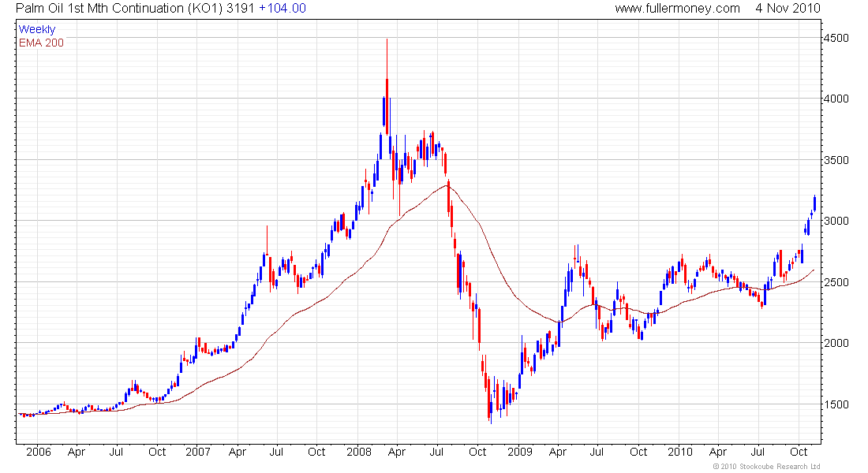Click the latest blue candle near 3200
Screen dimensions: 868x473
[x=814, y=203]
